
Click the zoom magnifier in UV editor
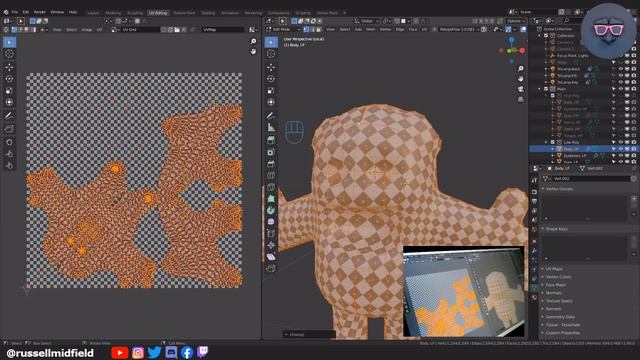(253, 42)
